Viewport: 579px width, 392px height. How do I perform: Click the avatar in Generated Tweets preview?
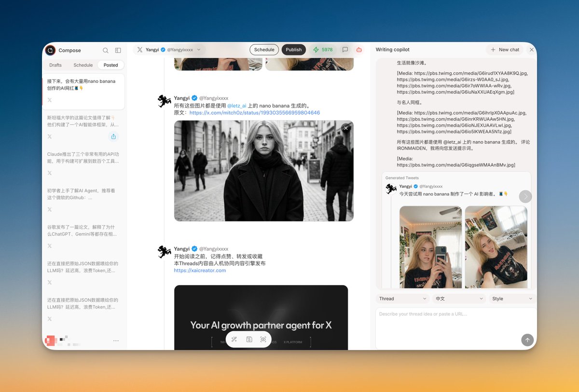tap(391, 189)
